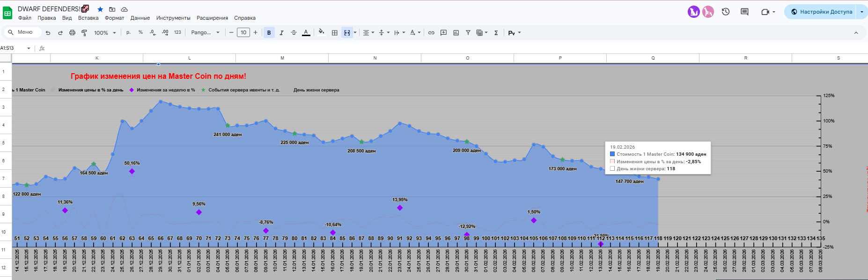This screenshot has width=868, height=280.
Task: Click the undo arrow in toolbar
Action: pyautogui.click(x=48, y=33)
